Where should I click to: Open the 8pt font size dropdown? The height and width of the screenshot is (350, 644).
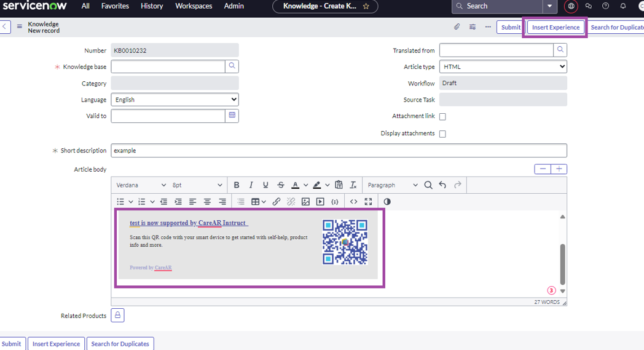(x=197, y=185)
